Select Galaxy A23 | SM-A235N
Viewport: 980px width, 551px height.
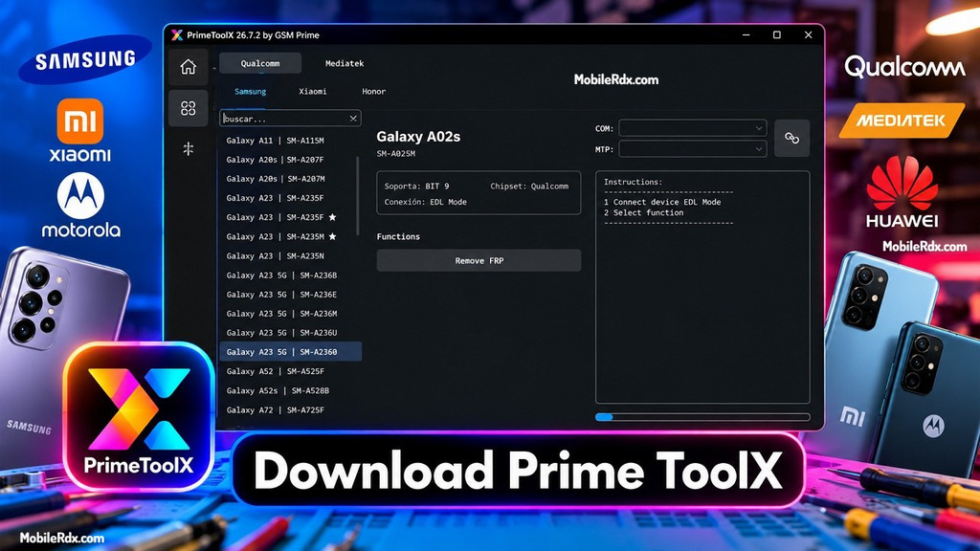click(x=275, y=255)
